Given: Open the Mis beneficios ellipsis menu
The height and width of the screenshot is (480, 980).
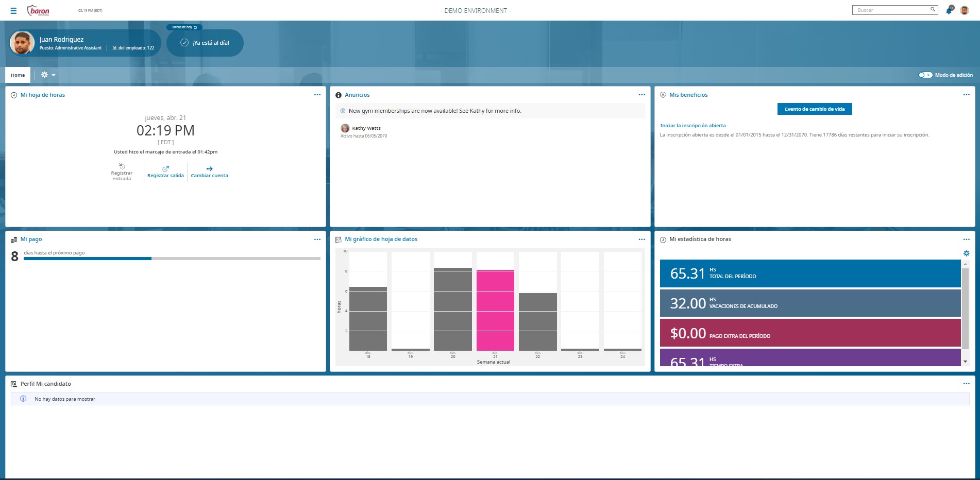Looking at the screenshot, I should pyautogui.click(x=966, y=95).
